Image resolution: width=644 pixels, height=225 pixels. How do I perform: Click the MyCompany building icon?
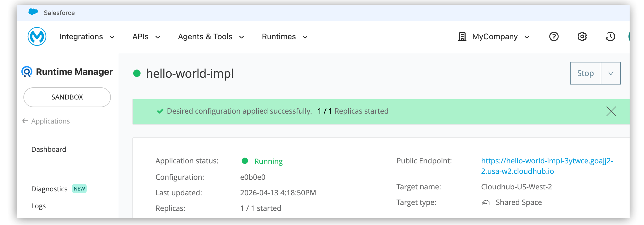coord(462,36)
